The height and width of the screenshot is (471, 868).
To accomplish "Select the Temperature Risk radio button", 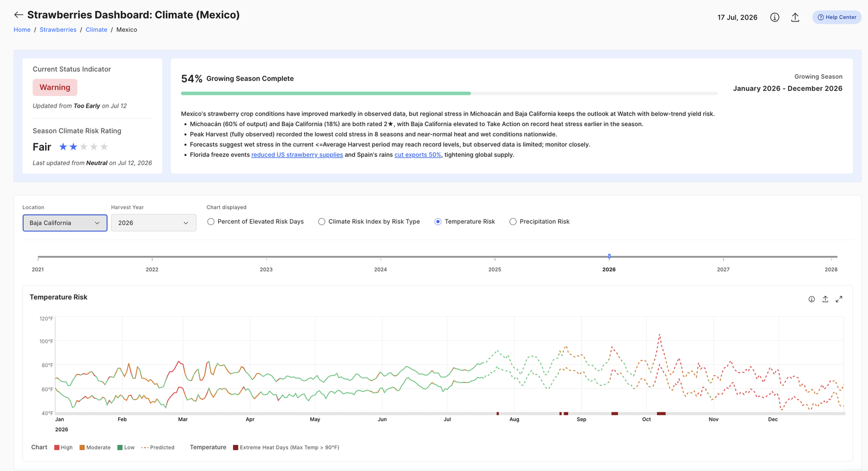I will [438, 222].
